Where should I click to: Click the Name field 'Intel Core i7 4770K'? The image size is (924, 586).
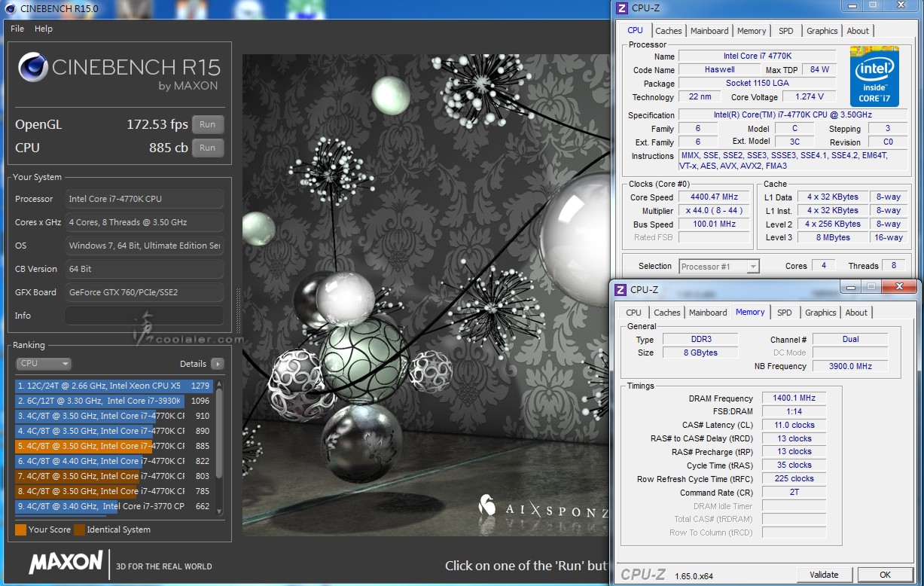757,56
